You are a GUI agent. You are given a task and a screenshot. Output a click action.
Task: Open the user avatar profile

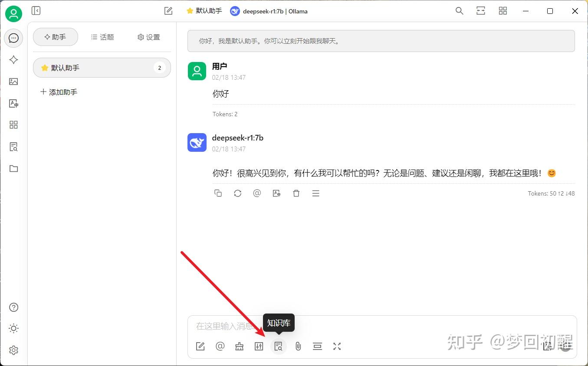pyautogui.click(x=13, y=14)
